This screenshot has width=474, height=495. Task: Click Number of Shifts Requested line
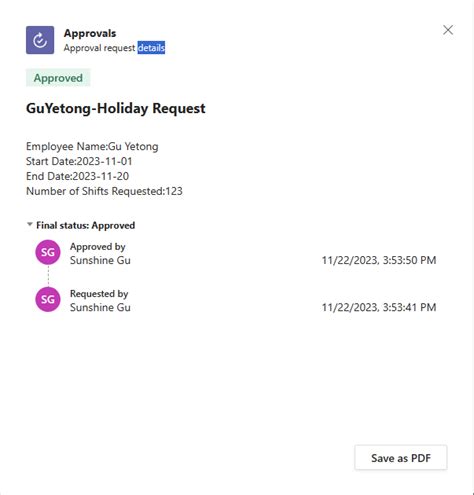click(104, 191)
